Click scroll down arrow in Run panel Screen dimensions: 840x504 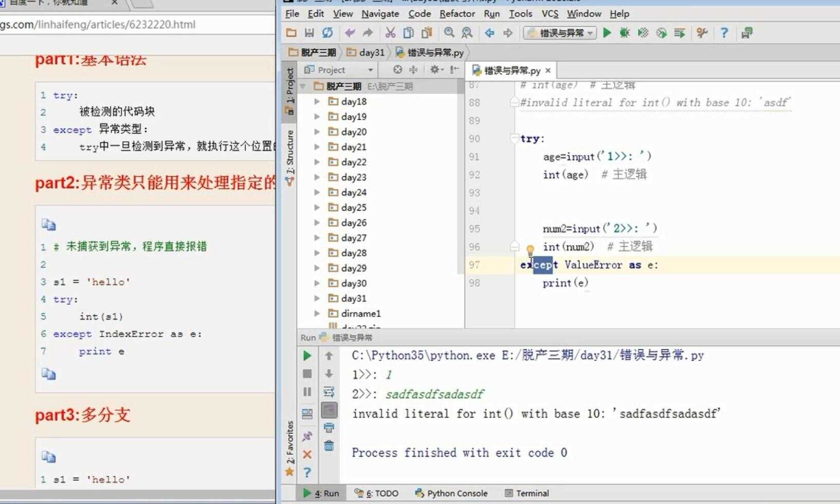tap(329, 374)
